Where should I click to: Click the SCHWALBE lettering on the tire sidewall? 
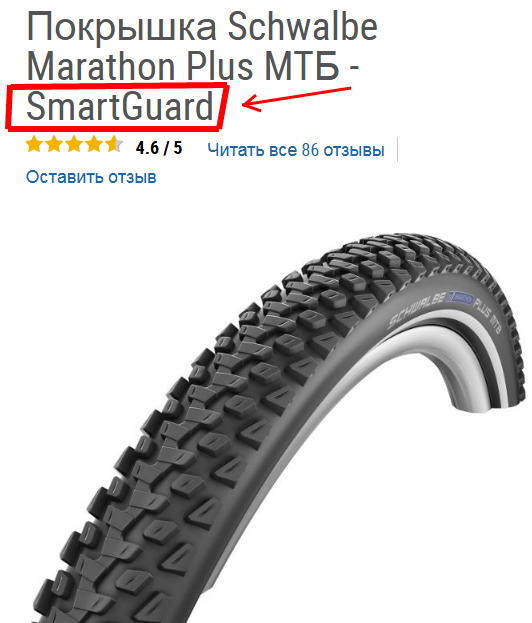(416, 310)
